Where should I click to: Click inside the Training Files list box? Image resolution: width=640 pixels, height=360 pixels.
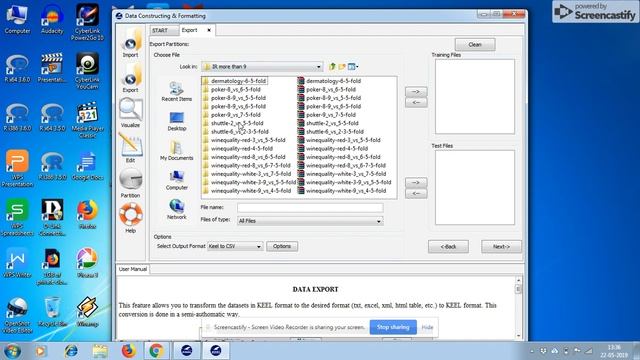tap(475, 96)
